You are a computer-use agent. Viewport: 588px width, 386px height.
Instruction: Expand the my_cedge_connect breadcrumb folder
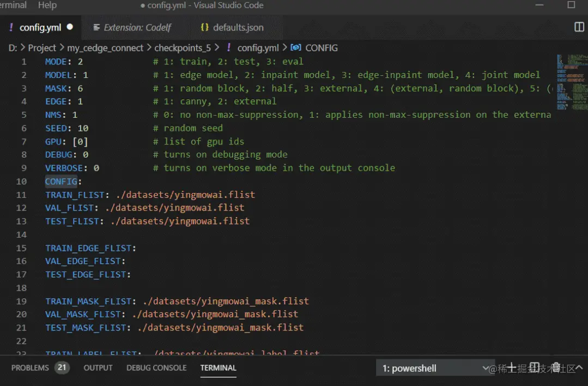[105, 48]
